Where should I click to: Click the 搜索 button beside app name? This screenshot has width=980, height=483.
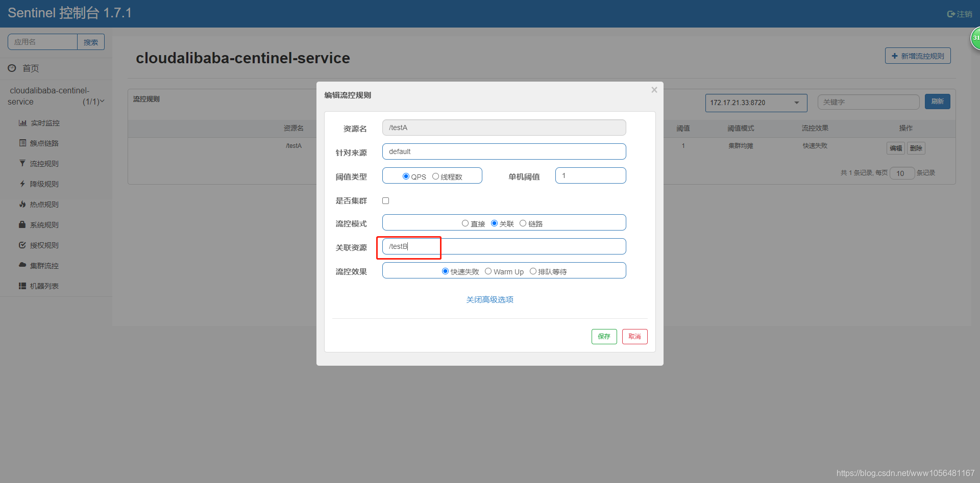91,42
